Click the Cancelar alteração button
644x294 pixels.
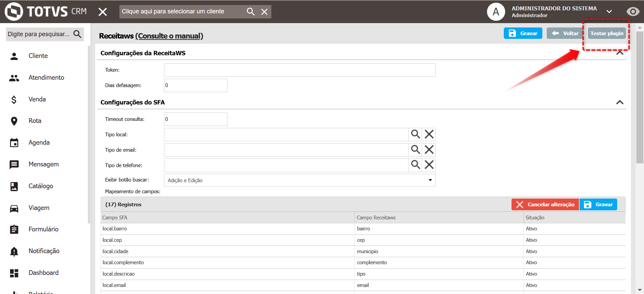coord(545,205)
